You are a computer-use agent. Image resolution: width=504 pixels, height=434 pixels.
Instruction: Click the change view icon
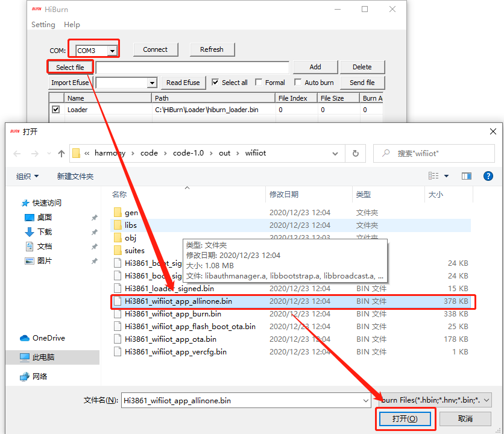433,176
